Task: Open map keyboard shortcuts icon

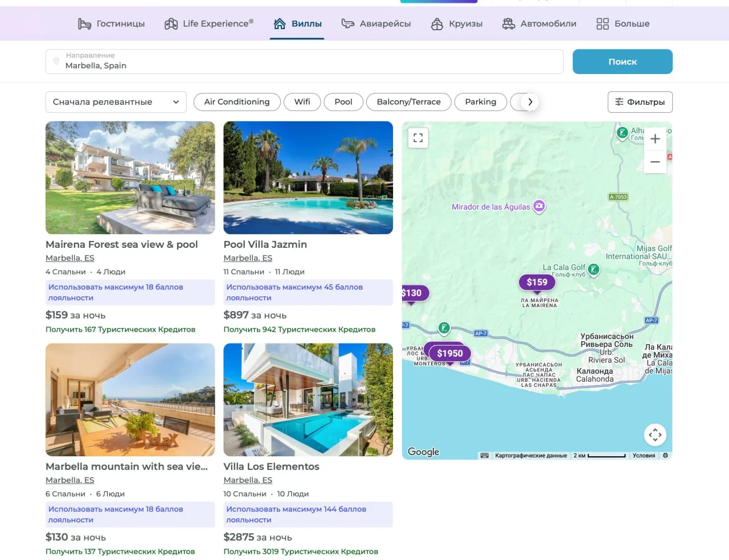Action: tap(485, 456)
